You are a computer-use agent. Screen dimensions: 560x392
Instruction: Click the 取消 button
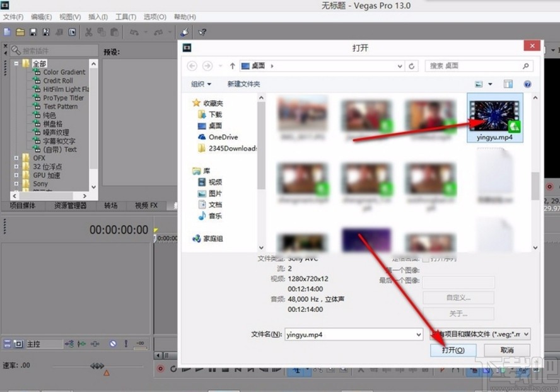coord(507,350)
